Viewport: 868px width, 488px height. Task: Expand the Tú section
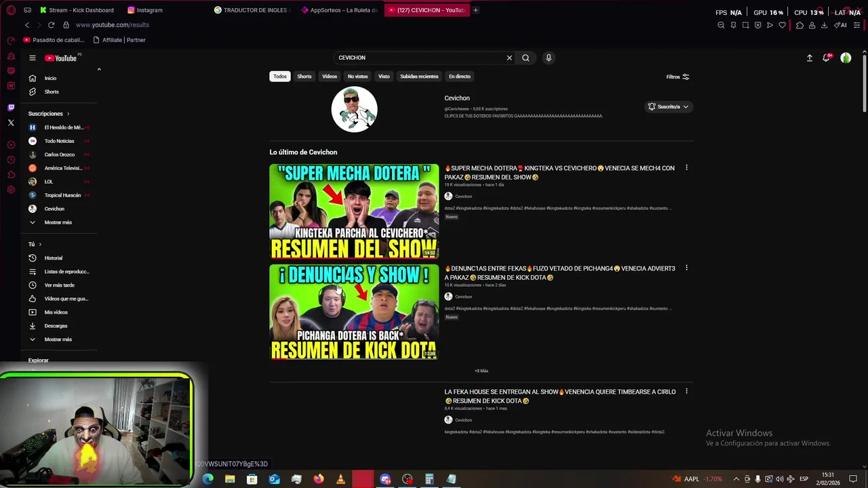pos(35,244)
